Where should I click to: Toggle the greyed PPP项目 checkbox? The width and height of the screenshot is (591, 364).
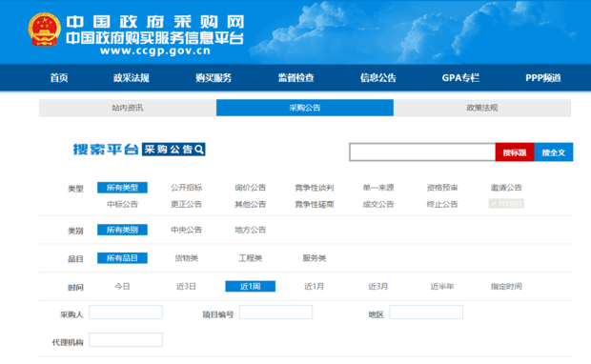click(506, 204)
